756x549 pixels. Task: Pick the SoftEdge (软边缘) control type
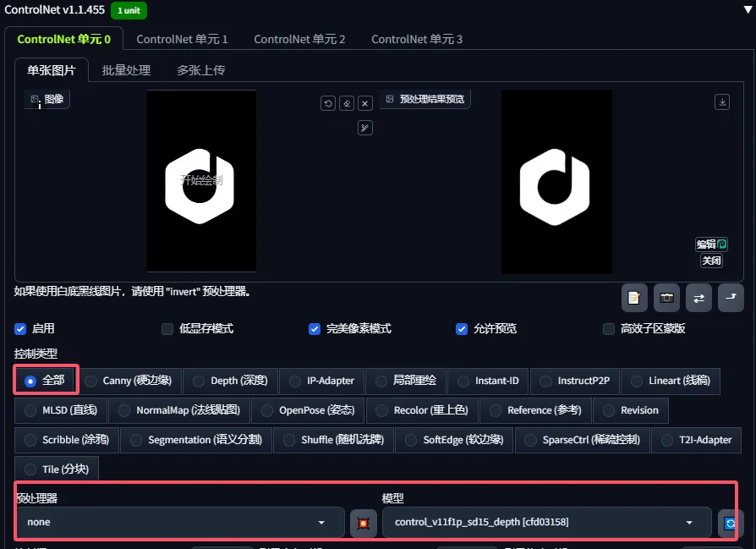click(454, 440)
